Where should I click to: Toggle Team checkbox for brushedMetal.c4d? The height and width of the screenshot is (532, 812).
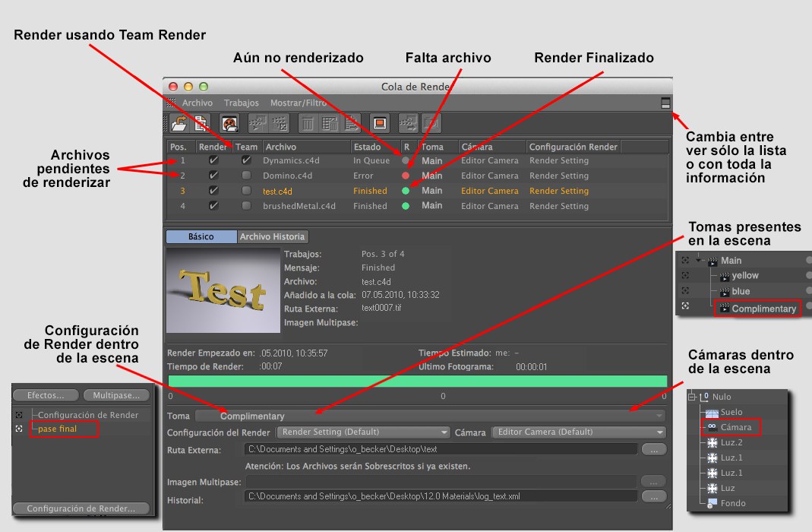[x=246, y=206]
